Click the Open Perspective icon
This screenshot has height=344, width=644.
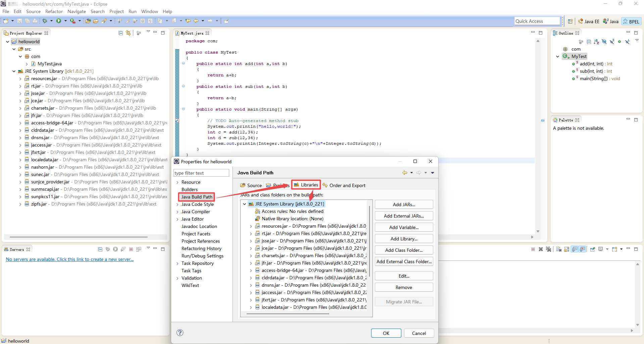pyautogui.click(x=570, y=21)
